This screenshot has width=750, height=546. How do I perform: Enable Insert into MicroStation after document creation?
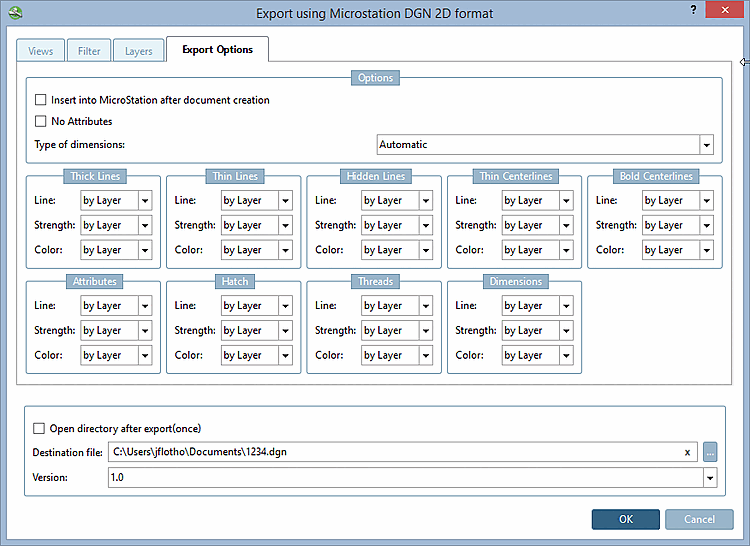tap(41, 100)
